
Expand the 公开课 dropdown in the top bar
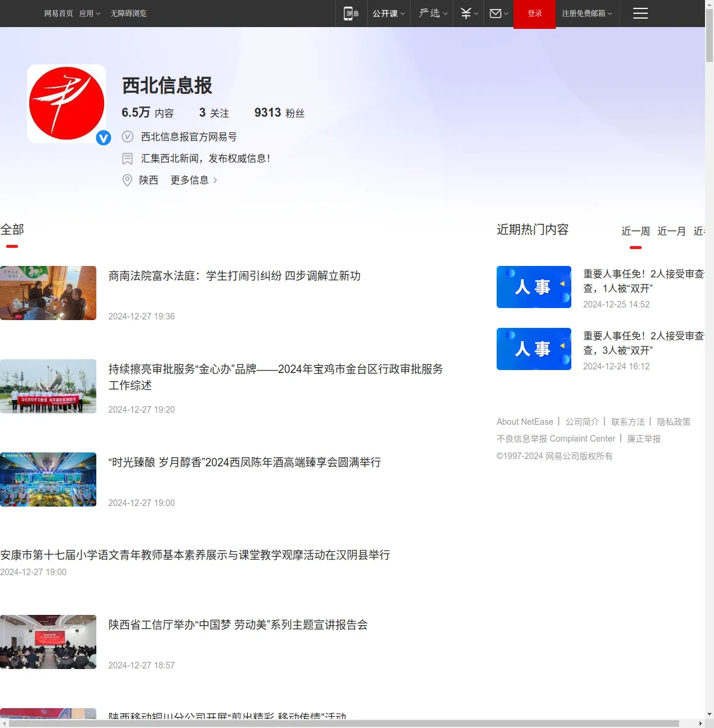[x=388, y=13]
